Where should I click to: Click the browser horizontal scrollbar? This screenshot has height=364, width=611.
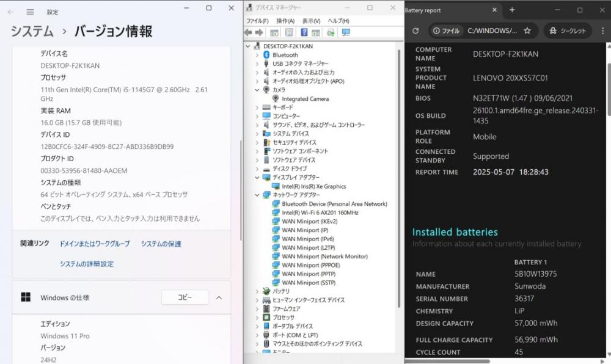[447, 361]
